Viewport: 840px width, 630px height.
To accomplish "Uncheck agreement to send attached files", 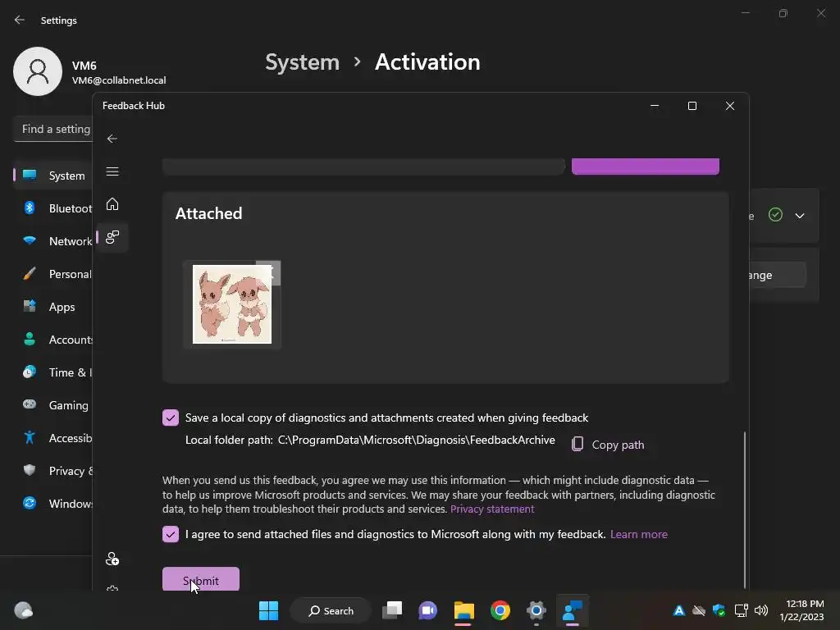I will point(171,534).
